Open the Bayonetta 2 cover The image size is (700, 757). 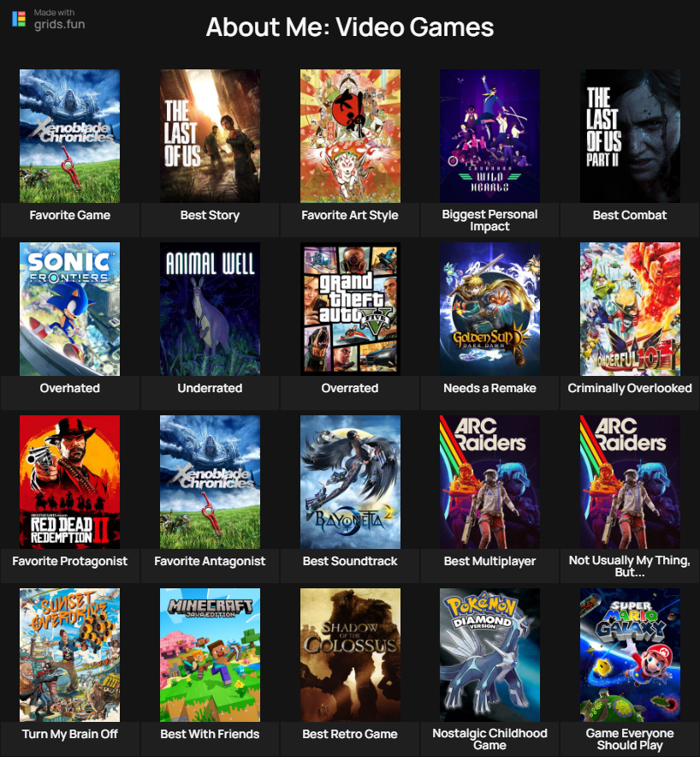pos(350,482)
